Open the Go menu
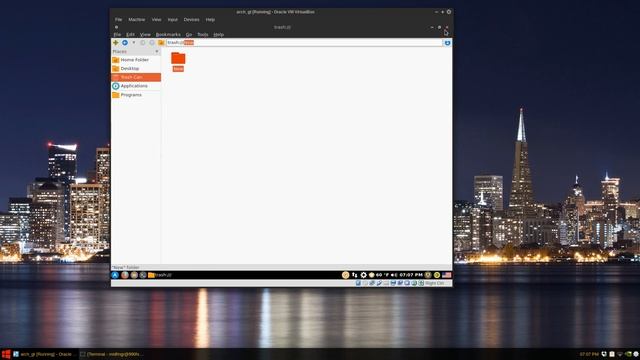Viewport: 640px width, 360px height. [x=189, y=35]
